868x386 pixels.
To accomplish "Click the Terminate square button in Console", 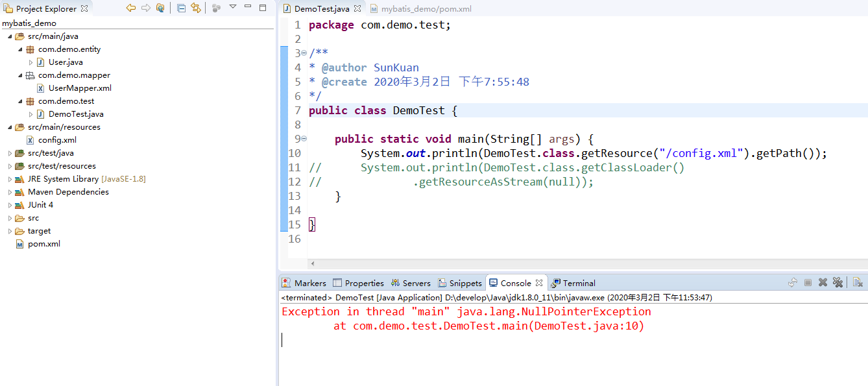I will (808, 283).
